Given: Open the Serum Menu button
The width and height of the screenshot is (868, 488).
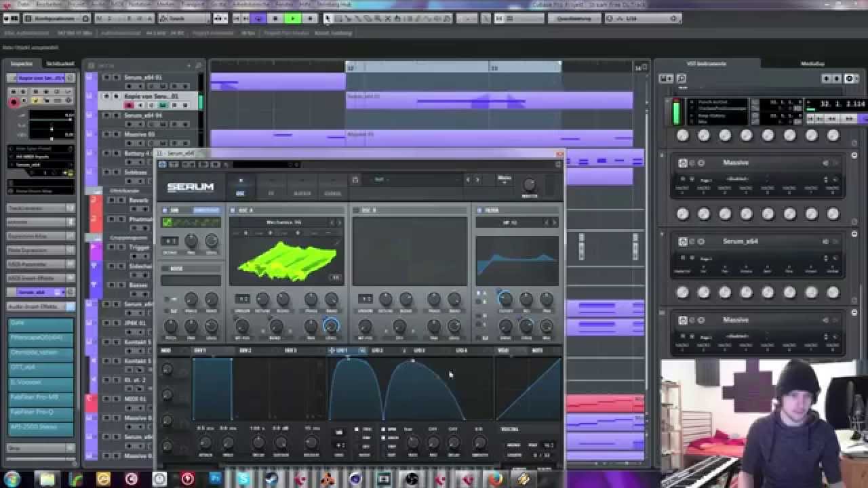Looking at the screenshot, I should tap(505, 180).
